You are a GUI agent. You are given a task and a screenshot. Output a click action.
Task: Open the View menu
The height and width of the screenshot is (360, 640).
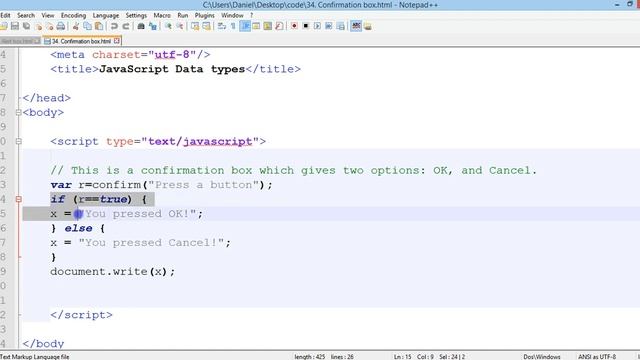click(x=48, y=15)
